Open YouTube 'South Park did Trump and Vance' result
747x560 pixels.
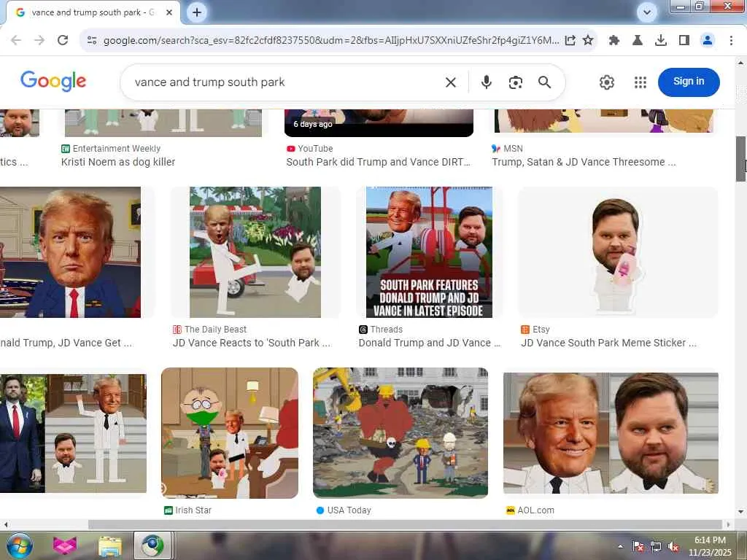point(379,162)
